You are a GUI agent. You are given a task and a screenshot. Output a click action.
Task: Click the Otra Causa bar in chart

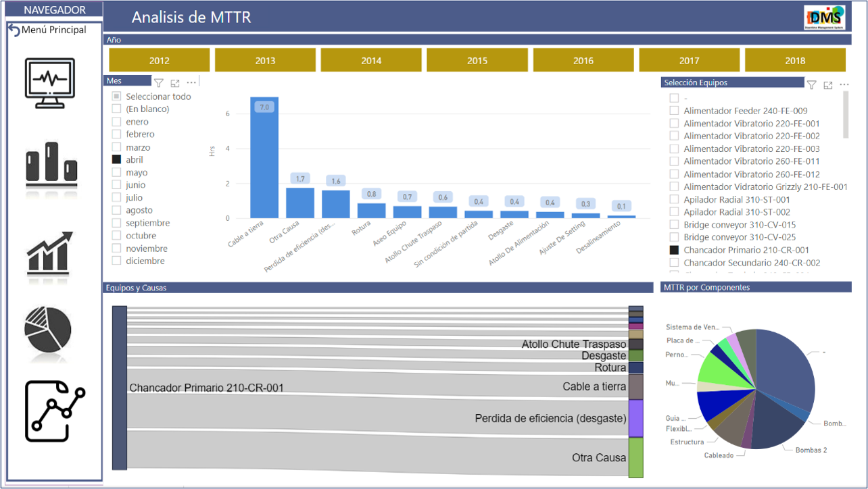[x=300, y=203]
